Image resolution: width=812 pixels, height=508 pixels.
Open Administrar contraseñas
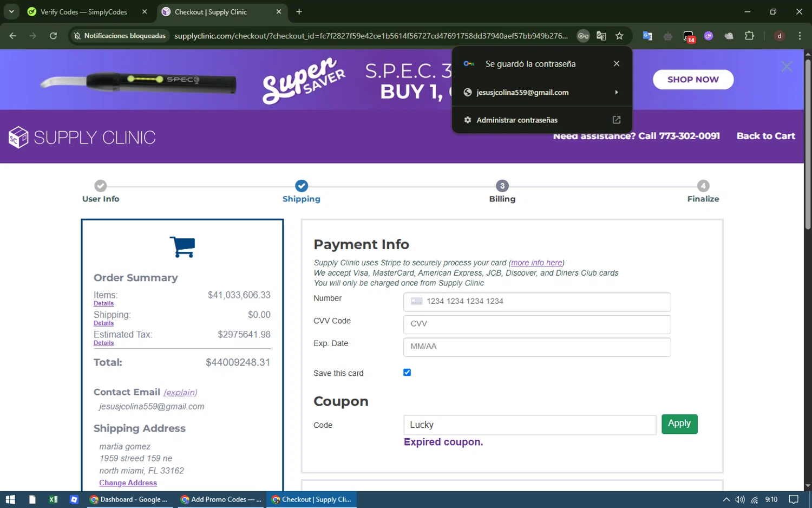tap(542, 120)
